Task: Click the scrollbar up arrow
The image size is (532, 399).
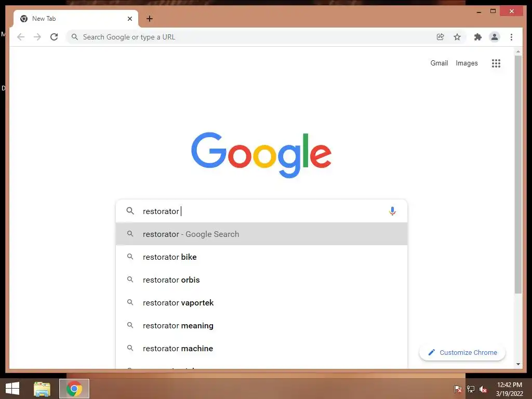Action: [518, 51]
